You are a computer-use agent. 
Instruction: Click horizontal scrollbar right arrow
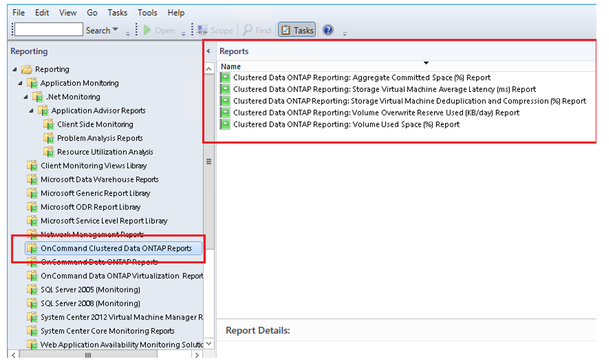(196, 355)
